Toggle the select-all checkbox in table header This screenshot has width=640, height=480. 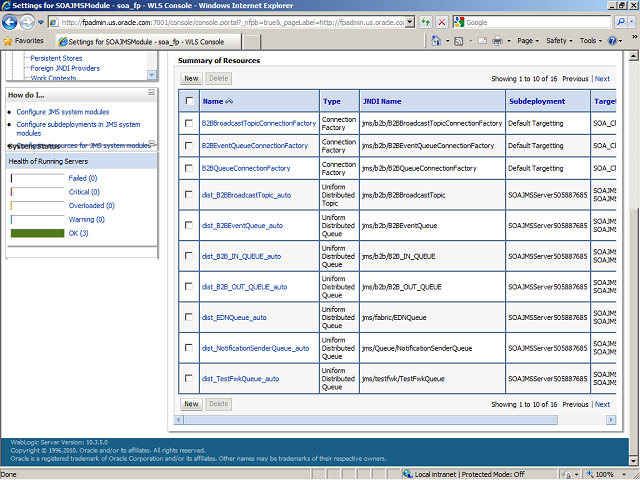coord(189,101)
